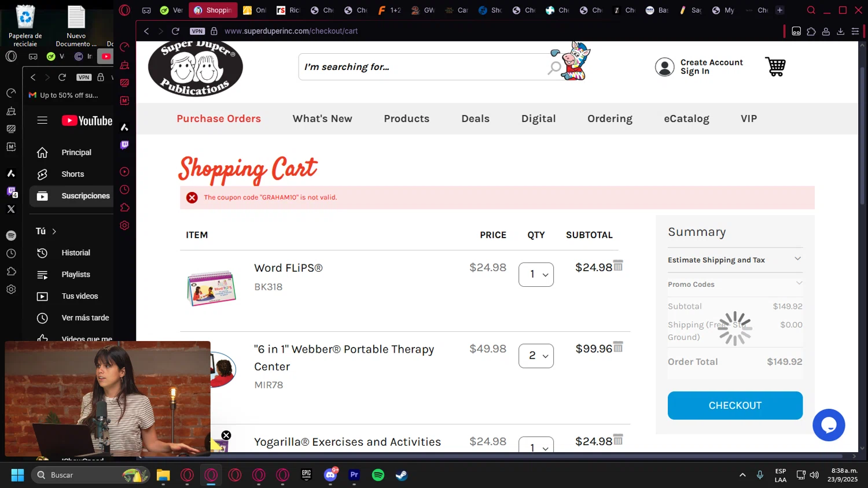Open the Purchase Orders menu
The width and height of the screenshot is (868, 488).
(x=219, y=119)
